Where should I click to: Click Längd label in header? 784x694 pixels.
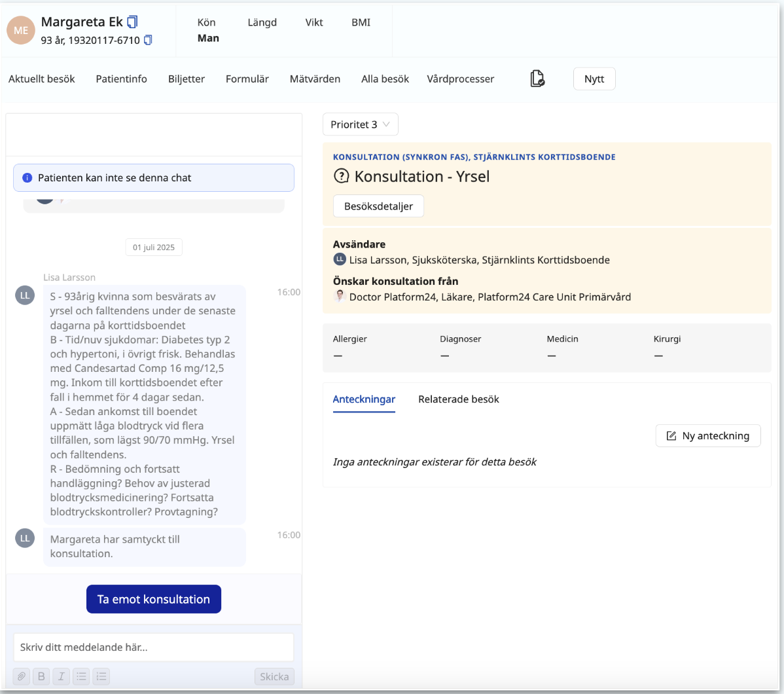tap(262, 22)
